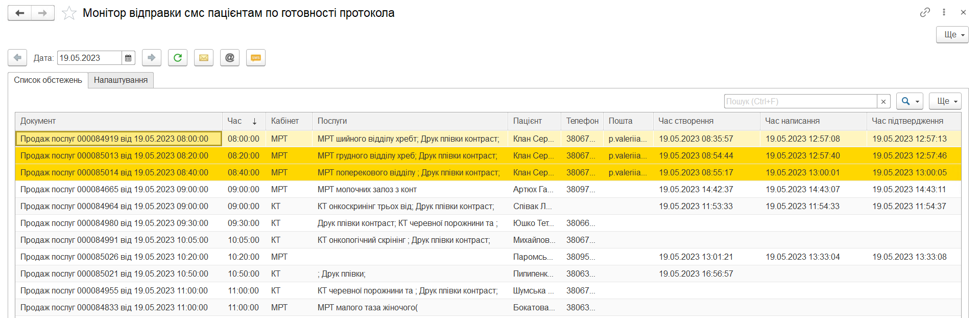Go to next date with right arrow
The height and width of the screenshot is (318, 980).
151,58
